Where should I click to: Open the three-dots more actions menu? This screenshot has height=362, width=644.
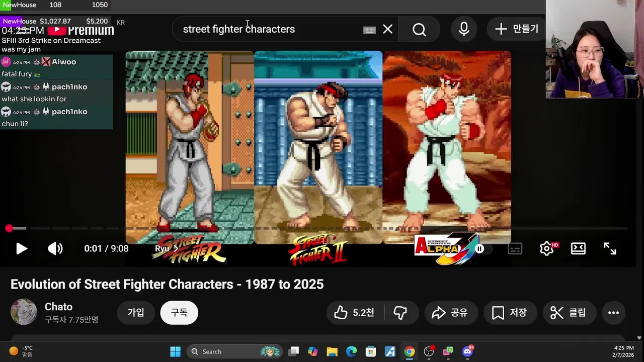(613, 313)
